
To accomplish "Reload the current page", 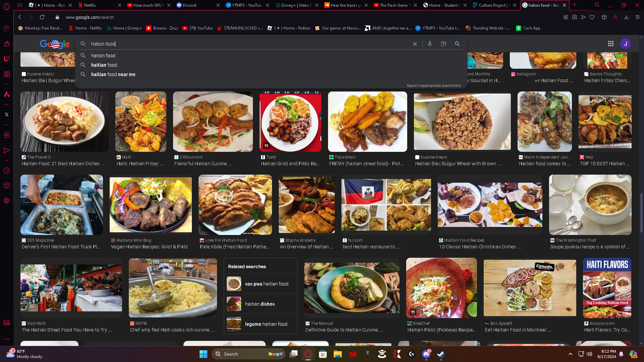I will click(x=42, y=17).
